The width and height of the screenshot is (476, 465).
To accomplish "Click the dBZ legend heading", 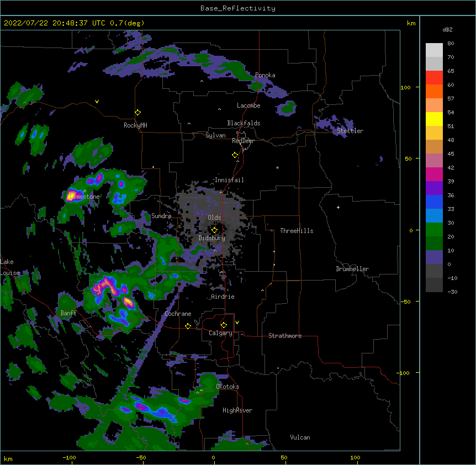I will tap(447, 29).
